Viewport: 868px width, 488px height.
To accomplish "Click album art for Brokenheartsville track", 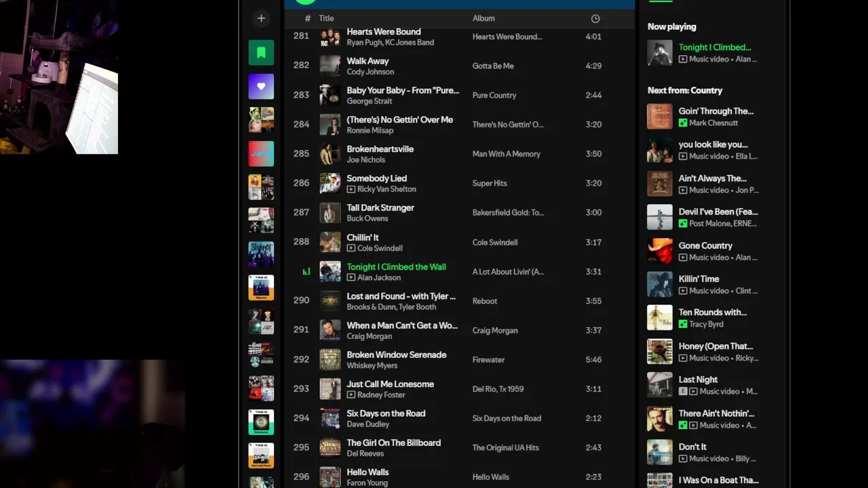I will 330,154.
